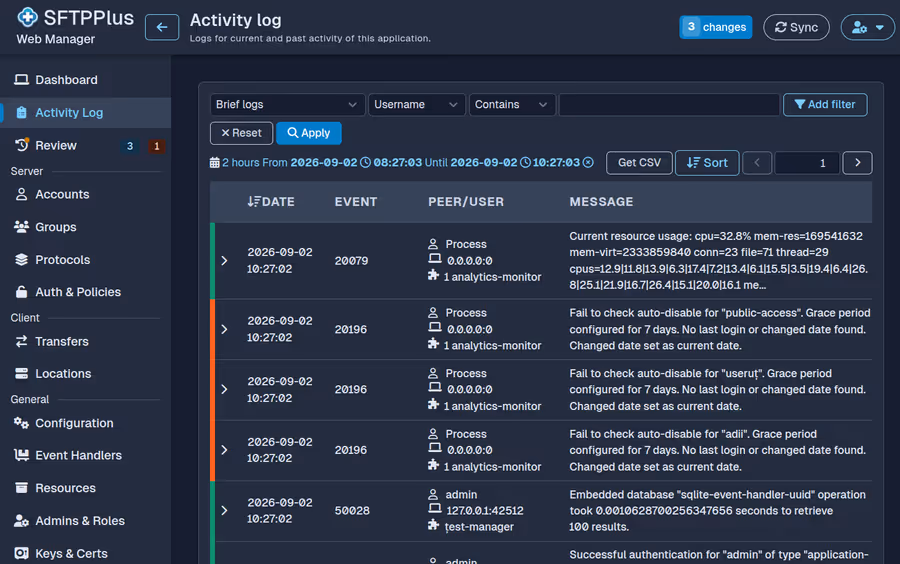Click the Auth & Policies lock icon
The image size is (900, 564).
21,291
